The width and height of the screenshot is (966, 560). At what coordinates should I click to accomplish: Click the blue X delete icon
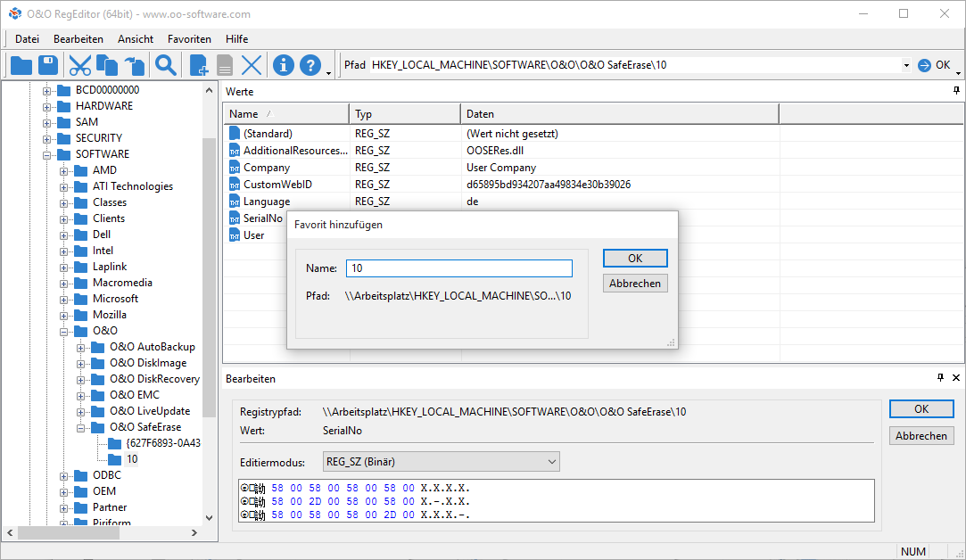point(252,65)
